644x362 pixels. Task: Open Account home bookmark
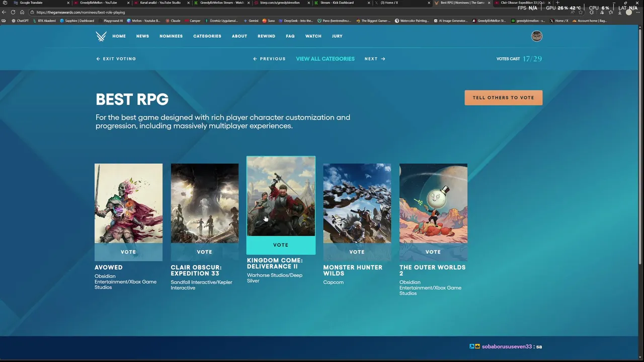pos(589,21)
